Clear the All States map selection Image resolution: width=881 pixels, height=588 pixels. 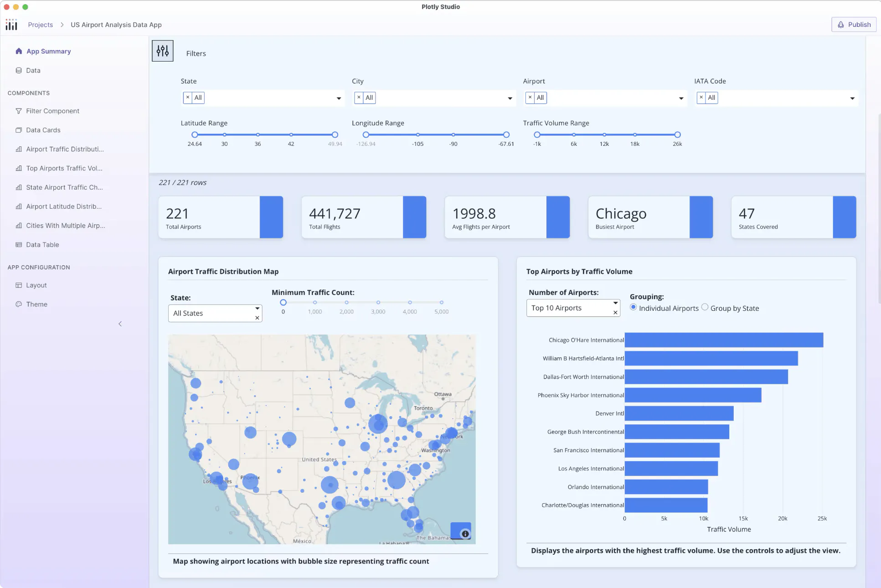(x=257, y=318)
